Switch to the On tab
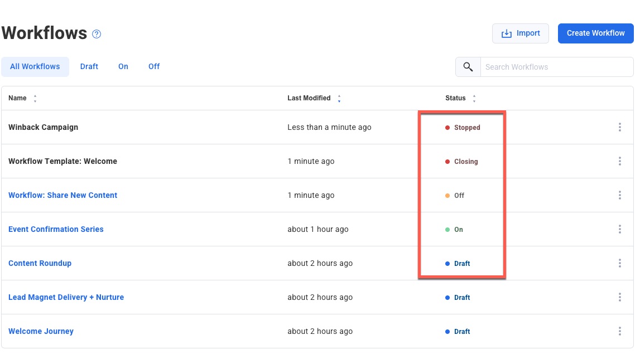The image size is (640, 364). (x=123, y=66)
